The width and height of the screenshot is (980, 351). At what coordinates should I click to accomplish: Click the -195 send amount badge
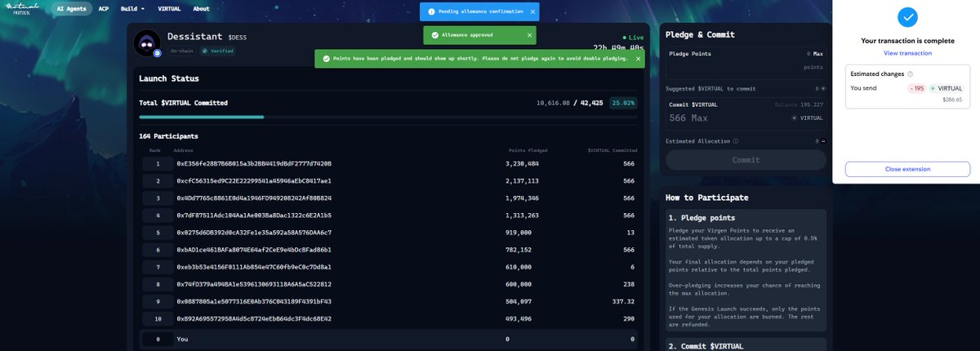click(x=919, y=88)
